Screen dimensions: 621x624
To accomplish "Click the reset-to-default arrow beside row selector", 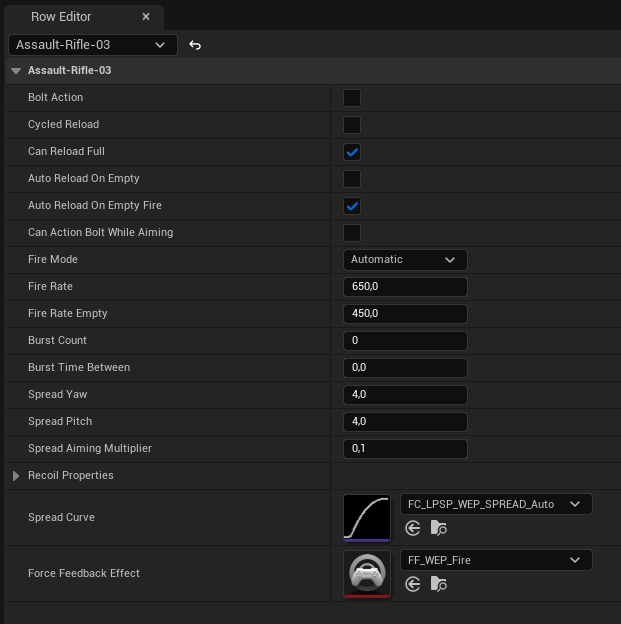I will pyautogui.click(x=195, y=45).
